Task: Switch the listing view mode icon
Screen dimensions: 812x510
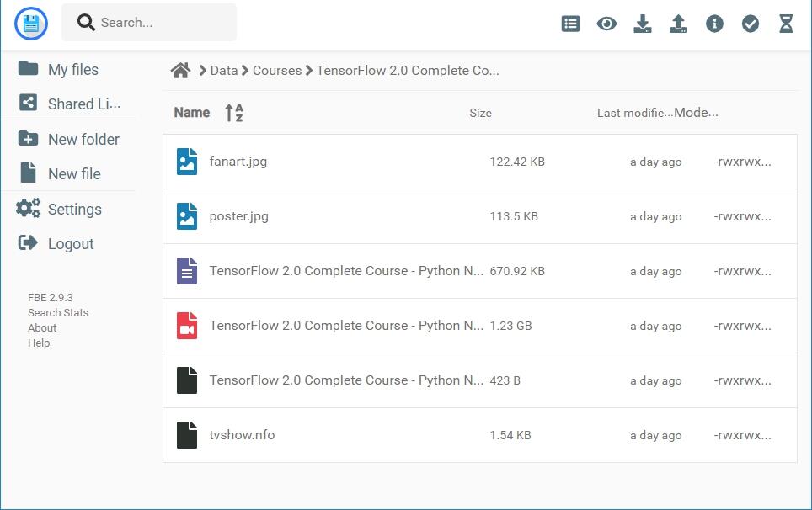Action: click(x=570, y=24)
